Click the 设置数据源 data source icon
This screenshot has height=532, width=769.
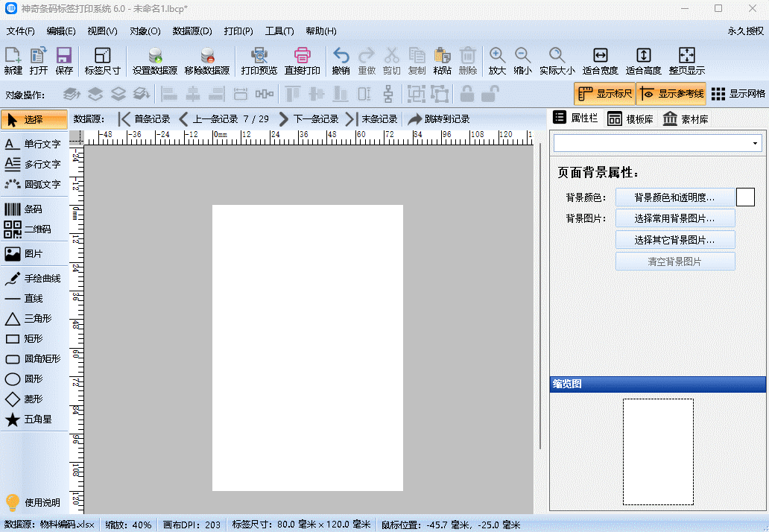coord(154,60)
